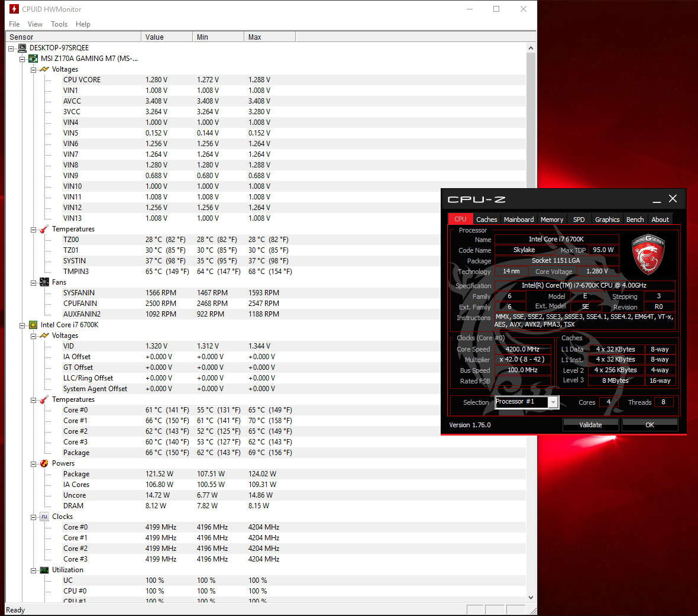
Task: Collapse the motherboard Temperatures group
Action: pyautogui.click(x=33, y=230)
